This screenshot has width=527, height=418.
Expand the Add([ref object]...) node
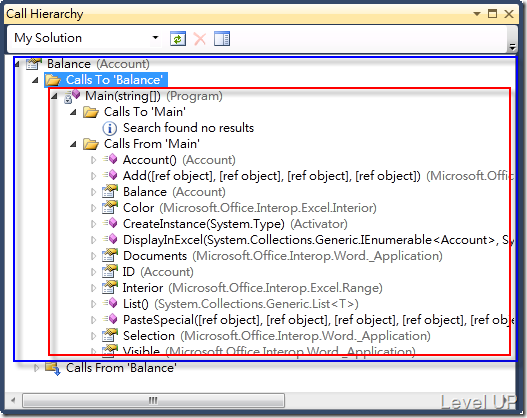[x=93, y=176]
